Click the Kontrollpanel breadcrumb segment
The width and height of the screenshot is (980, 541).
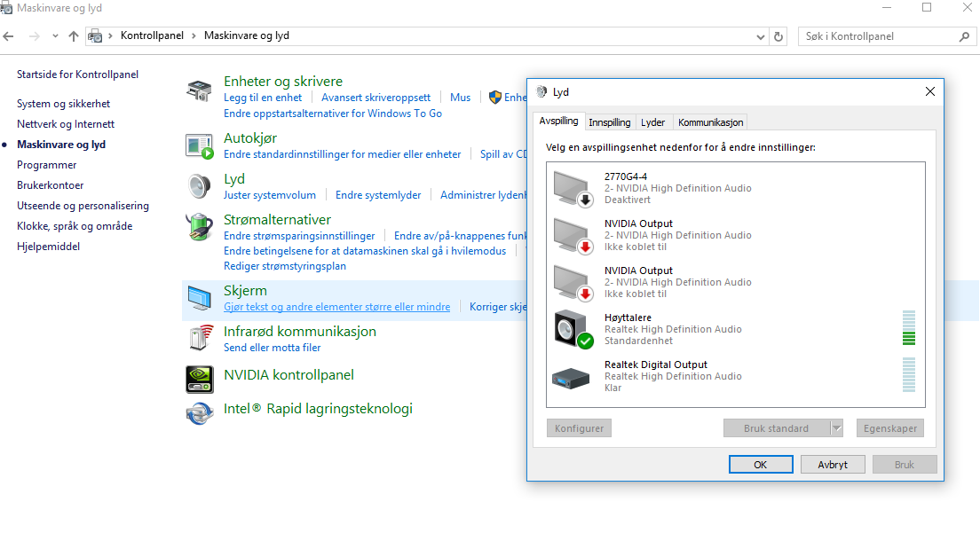tap(152, 35)
